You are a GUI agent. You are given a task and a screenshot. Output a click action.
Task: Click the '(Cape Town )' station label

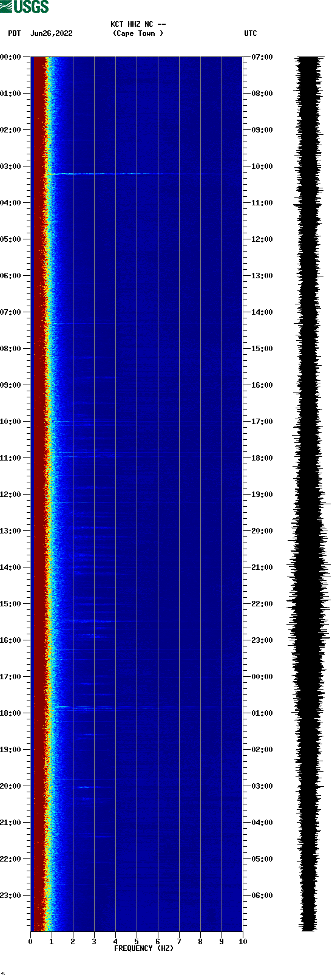138,33
